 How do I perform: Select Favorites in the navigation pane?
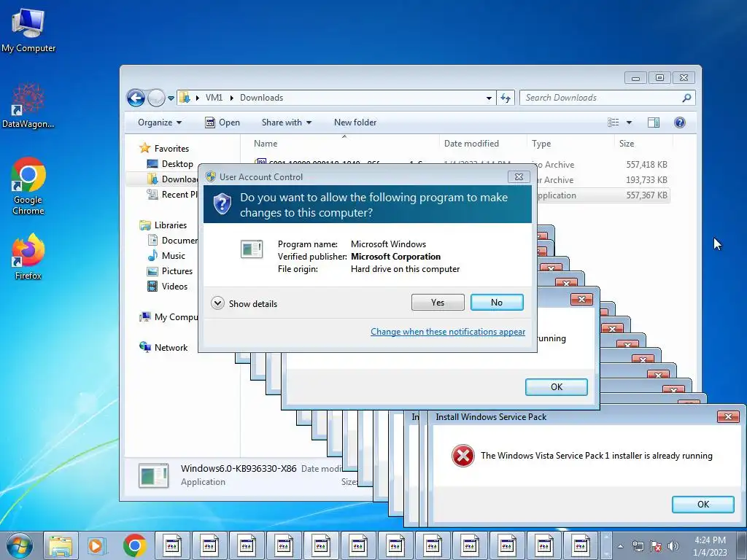164,148
